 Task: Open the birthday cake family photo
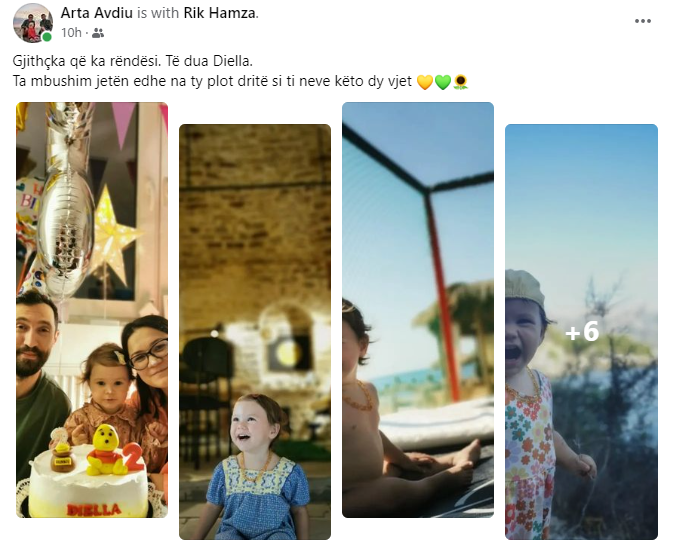click(92, 310)
